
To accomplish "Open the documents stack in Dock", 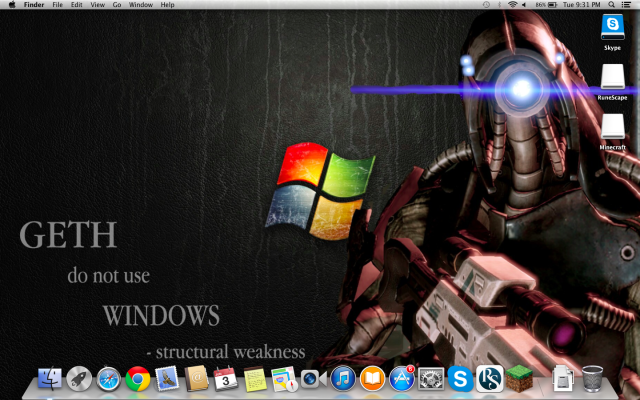I will pos(563,379).
